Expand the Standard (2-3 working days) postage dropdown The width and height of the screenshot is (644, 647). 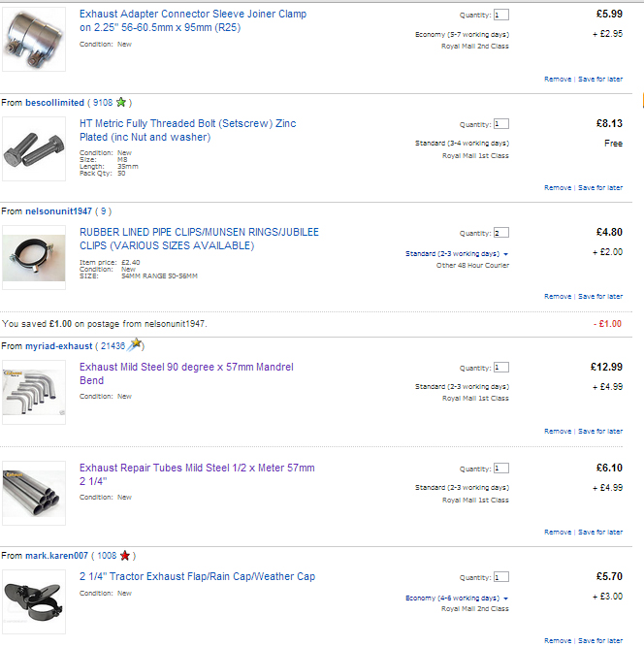pyautogui.click(x=457, y=254)
